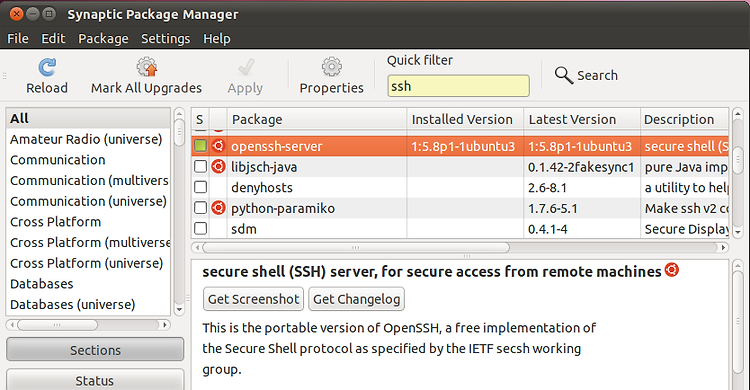Click the Ubuntu logo next to libjsch-java

click(x=218, y=167)
